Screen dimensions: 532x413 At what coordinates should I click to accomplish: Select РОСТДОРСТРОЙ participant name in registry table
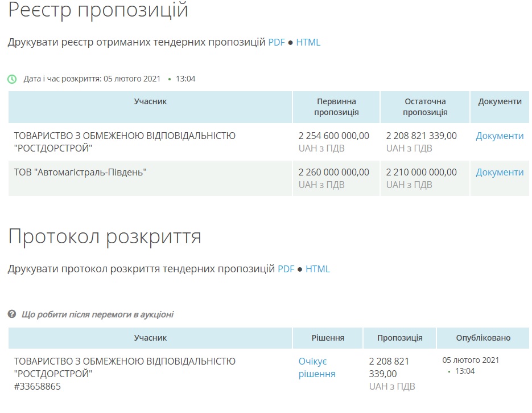(125, 142)
